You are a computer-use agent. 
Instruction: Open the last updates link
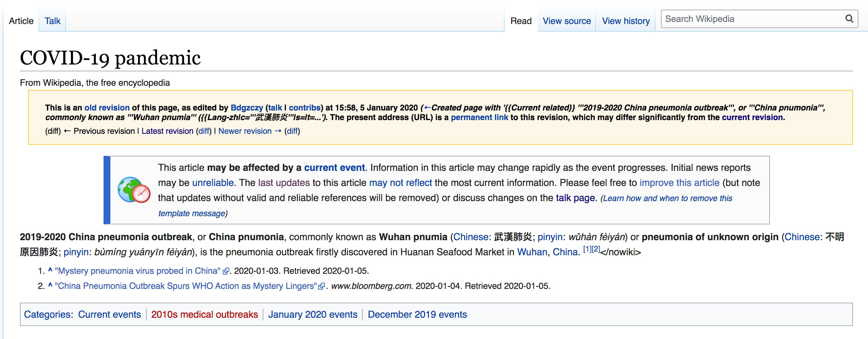click(284, 183)
